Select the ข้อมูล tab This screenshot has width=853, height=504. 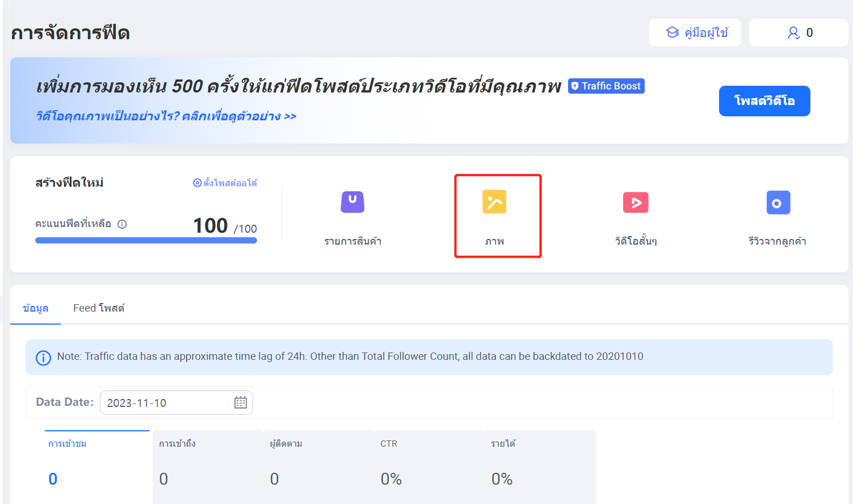36,308
